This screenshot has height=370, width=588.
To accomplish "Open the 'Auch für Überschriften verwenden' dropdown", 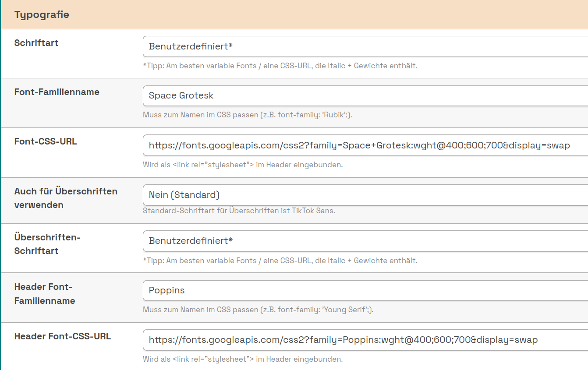I will coord(365,195).
